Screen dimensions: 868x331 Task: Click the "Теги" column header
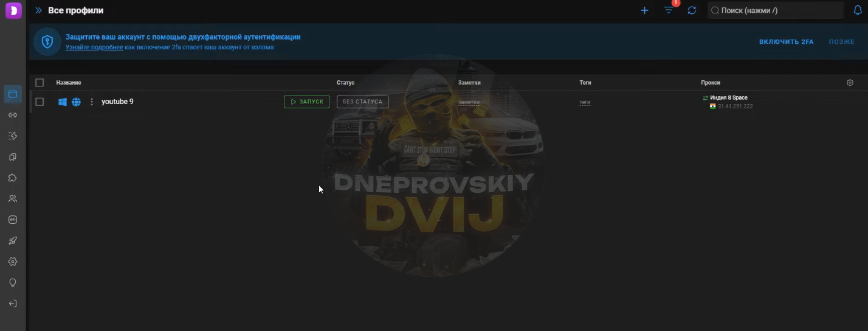tap(585, 83)
